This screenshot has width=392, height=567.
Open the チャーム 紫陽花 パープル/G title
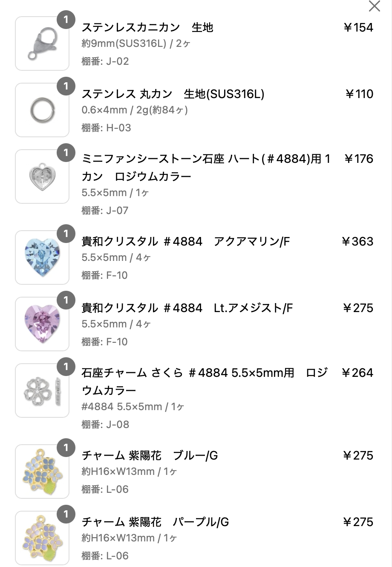155,522
